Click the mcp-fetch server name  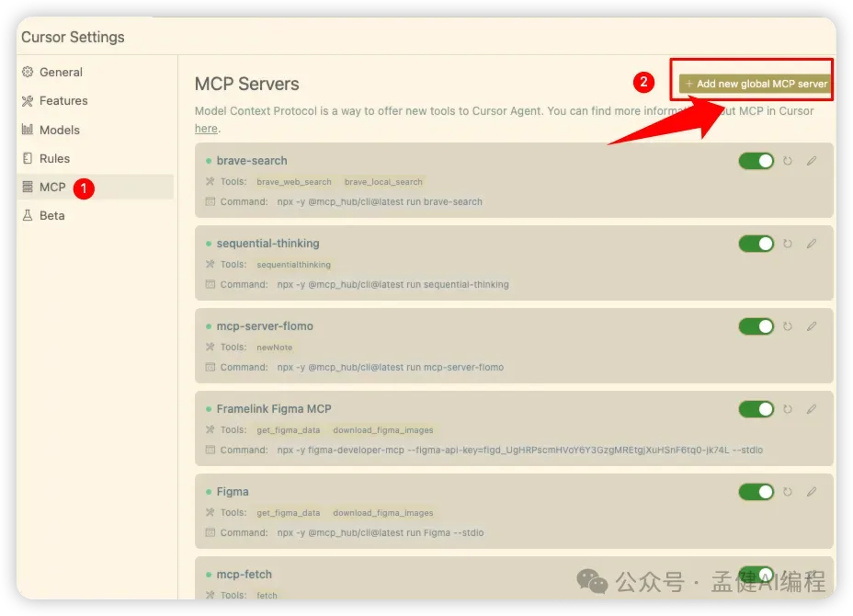coord(245,575)
